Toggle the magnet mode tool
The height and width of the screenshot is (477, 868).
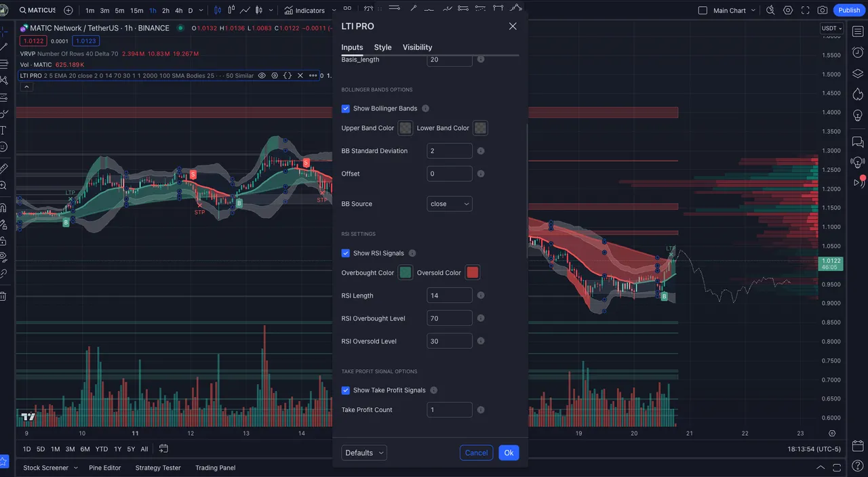3,208
